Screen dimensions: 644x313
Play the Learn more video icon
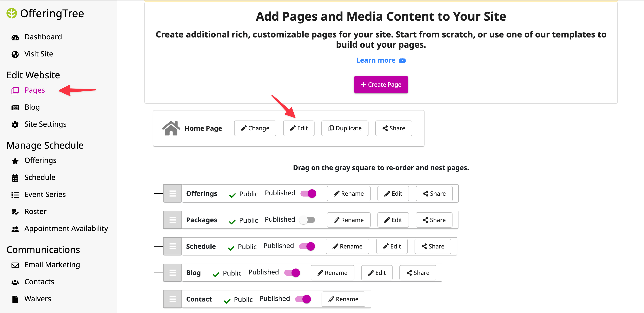402,60
